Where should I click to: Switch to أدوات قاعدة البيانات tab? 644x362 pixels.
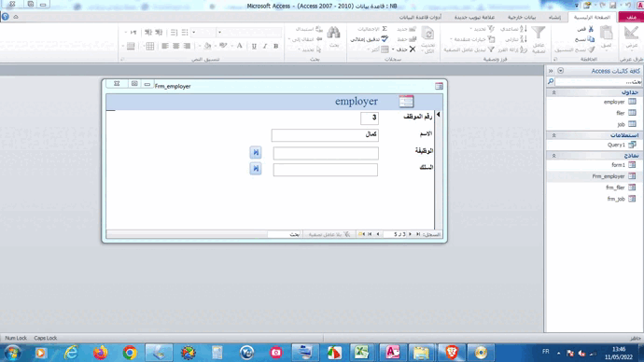click(x=420, y=17)
